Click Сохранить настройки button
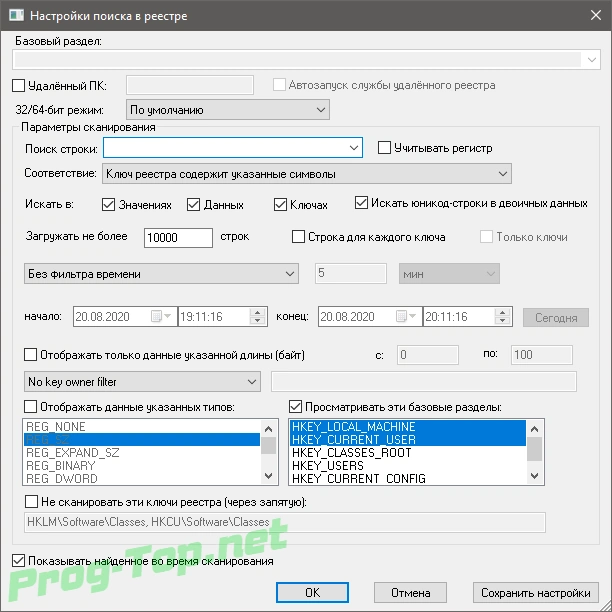The image size is (612, 612). (x=536, y=592)
